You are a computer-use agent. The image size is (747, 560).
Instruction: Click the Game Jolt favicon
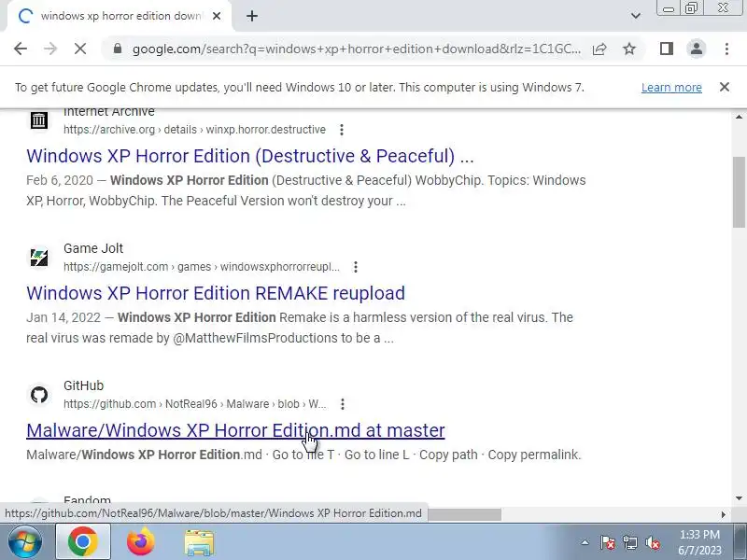[39, 258]
